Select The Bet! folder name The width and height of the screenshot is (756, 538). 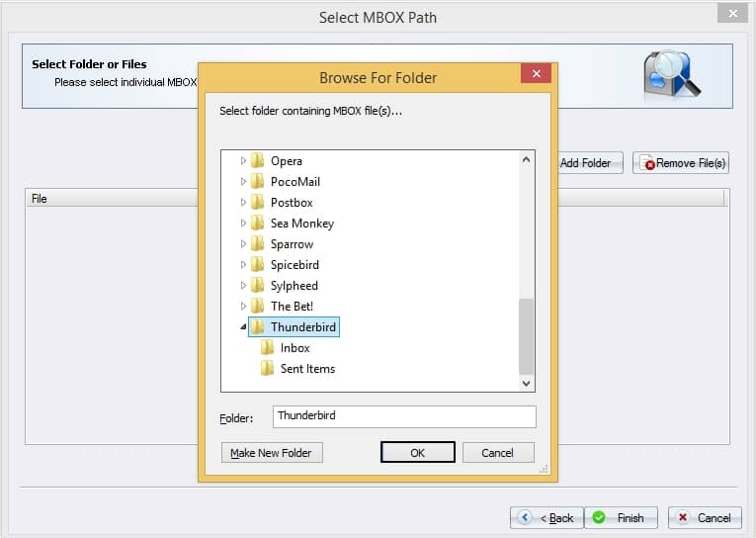coord(292,306)
